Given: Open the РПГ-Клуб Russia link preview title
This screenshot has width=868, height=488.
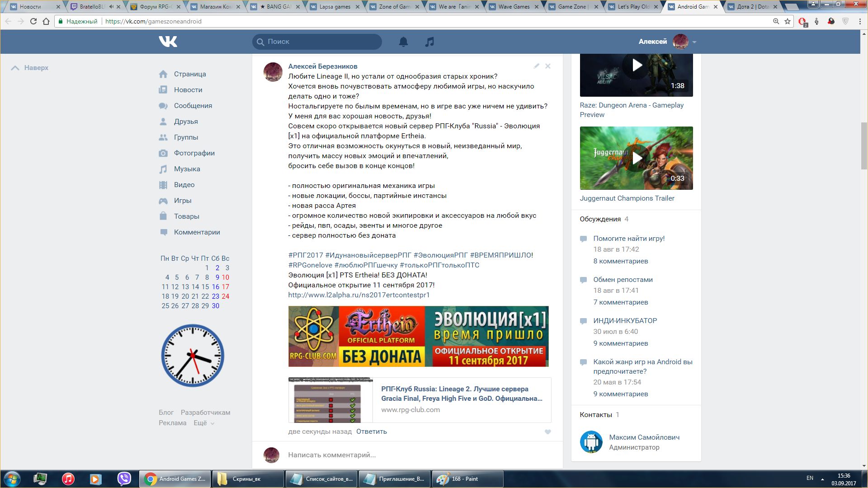Looking at the screenshot, I should click(462, 394).
